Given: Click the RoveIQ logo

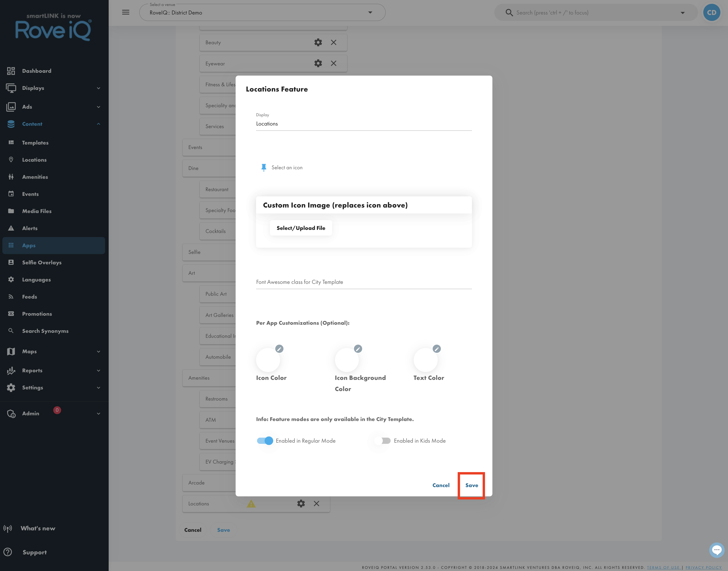Looking at the screenshot, I should (x=53, y=27).
